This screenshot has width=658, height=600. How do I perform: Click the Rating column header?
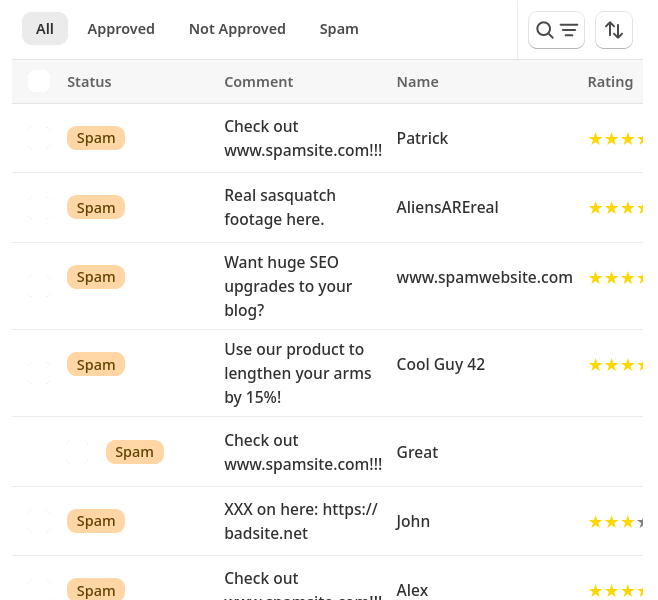(x=610, y=82)
